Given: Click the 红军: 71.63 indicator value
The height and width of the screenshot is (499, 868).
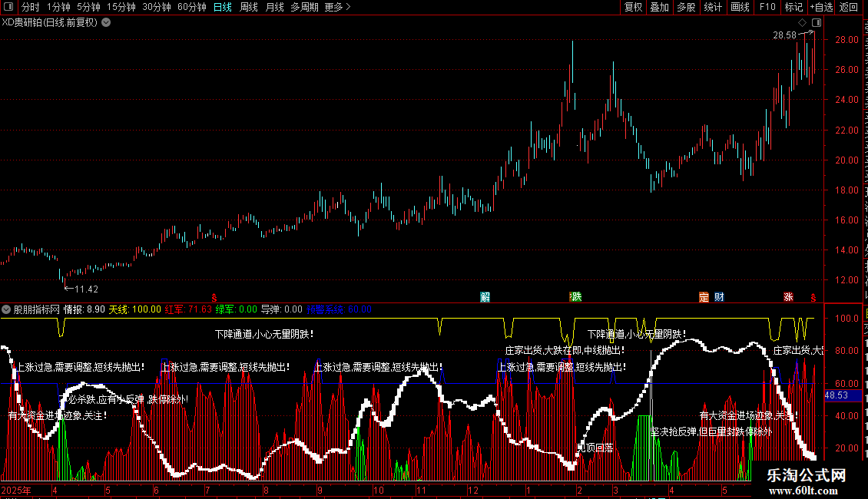Looking at the screenshot, I should tap(188, 309).
